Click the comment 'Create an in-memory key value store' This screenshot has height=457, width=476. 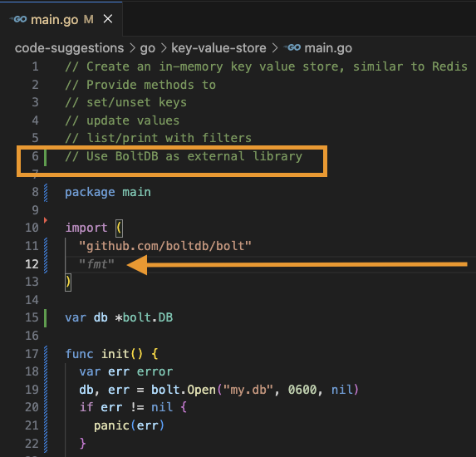[215, 66]
